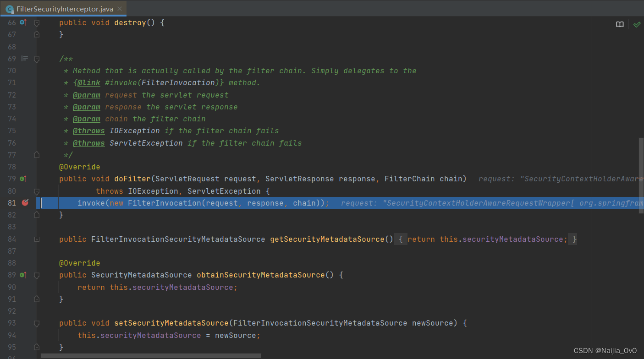This screenshot has width=644, height=359.
Task: Open the inspections widget with the green checkmark
Action: click(637, 24)
